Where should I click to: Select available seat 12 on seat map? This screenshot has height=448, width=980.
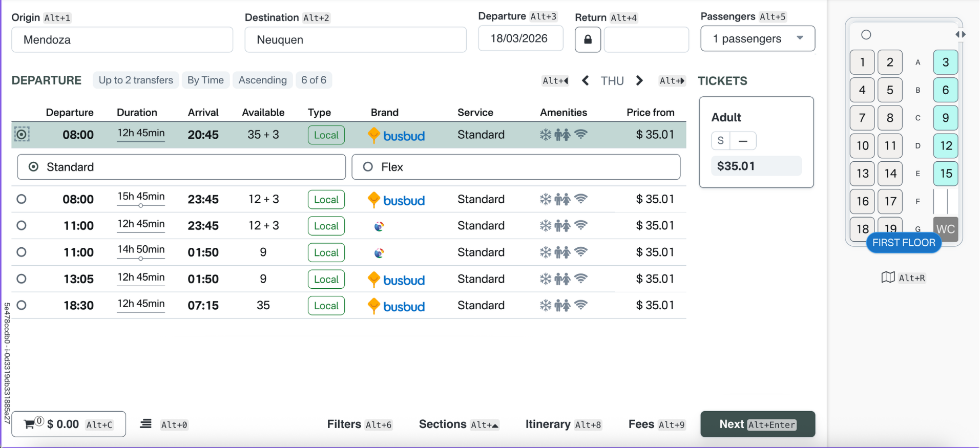pyautogui.click(x=945, y=145)
